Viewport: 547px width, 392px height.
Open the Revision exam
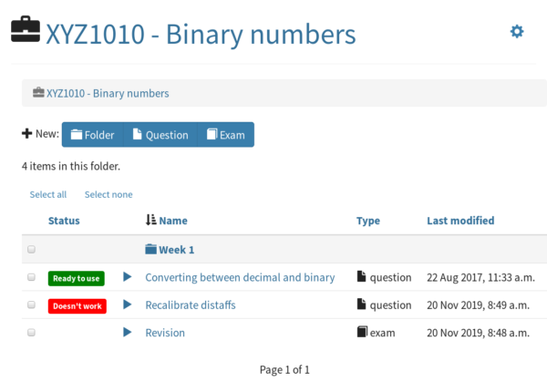click(165, 333)
